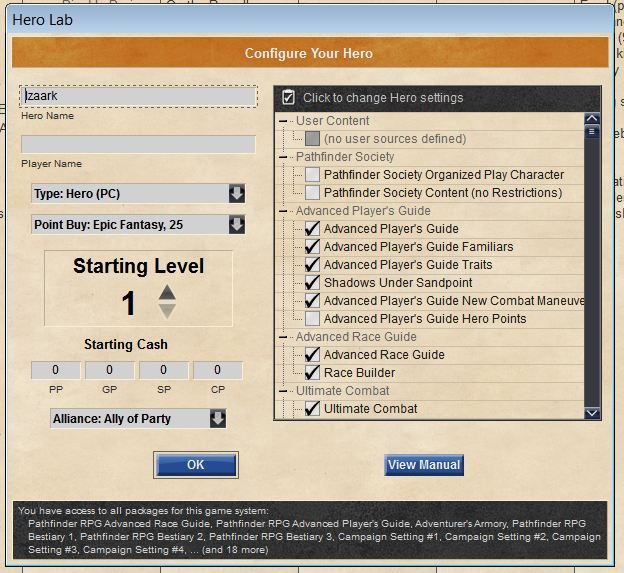Image resolution: width=624 pixels, height=573 pixels.
Task: Click the Hero settings checklist icon
Action: pos(288,97)
